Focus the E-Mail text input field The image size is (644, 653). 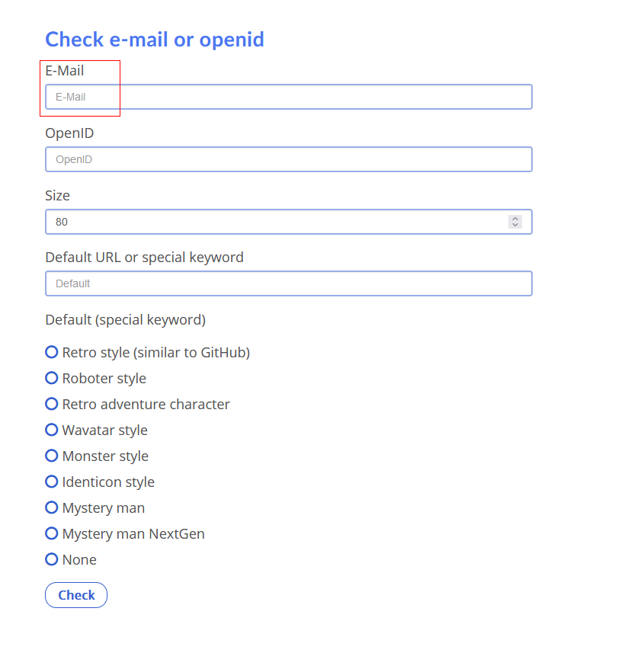point(288,97)
